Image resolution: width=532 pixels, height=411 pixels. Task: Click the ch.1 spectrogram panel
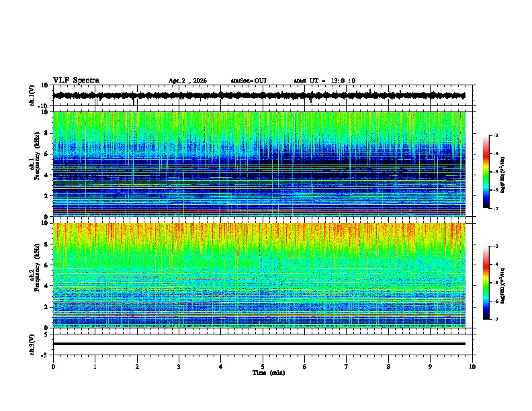click(259, 164)
